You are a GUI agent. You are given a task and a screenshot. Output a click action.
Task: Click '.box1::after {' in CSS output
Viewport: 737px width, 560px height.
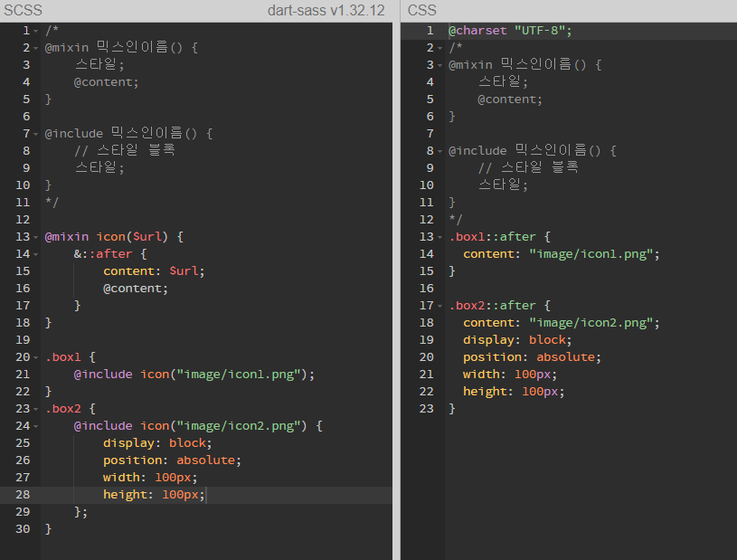click(x=499, y=236)
